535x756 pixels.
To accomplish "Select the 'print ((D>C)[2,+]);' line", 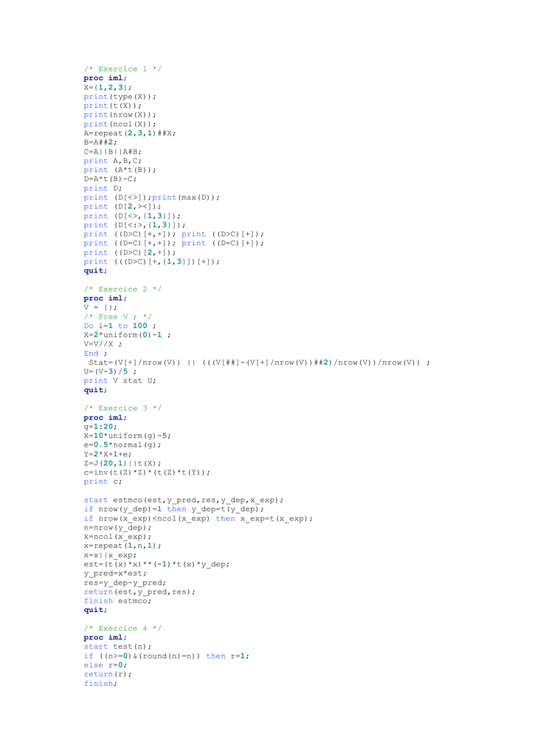I will pos(130,252).
